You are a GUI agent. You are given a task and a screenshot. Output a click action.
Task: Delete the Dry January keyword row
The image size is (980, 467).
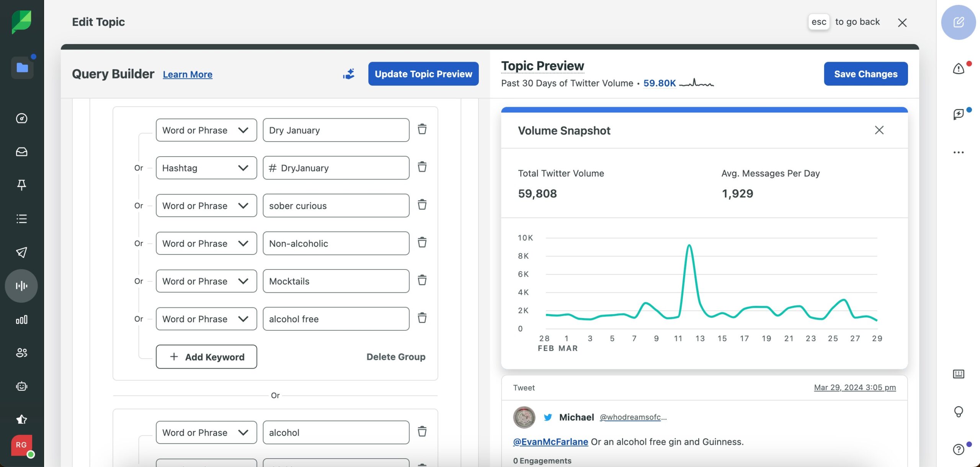[x=422, y=129]
